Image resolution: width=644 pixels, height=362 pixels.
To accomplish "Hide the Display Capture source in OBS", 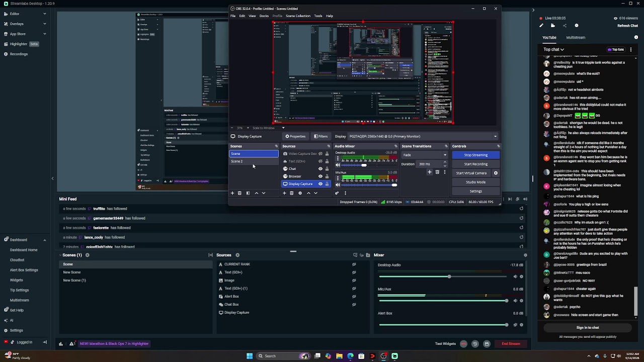I will (320, 184).
